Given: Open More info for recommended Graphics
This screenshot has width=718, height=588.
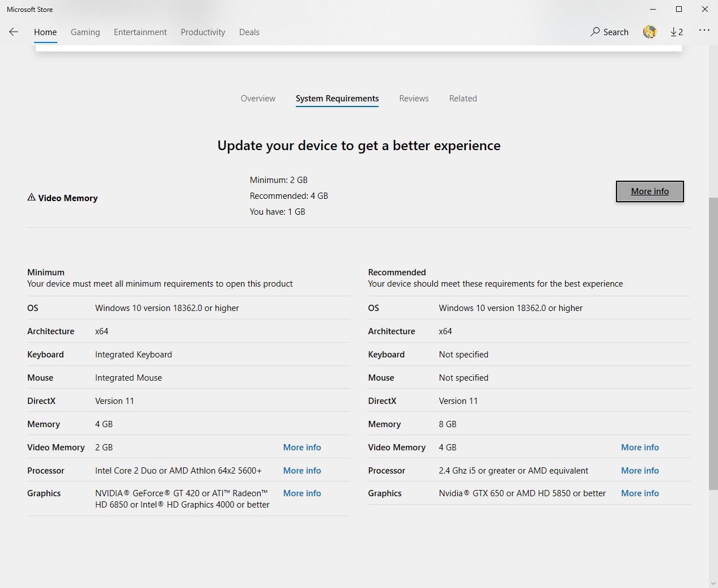Looking at the screenshot, I should click(640, 493).
